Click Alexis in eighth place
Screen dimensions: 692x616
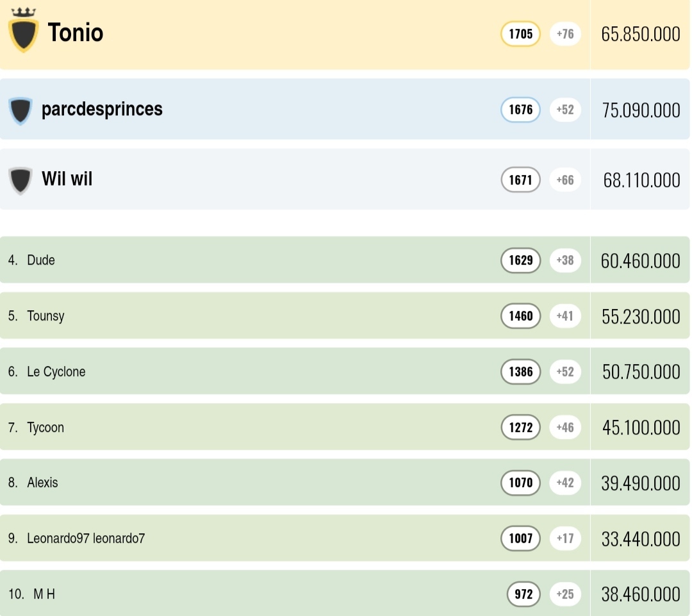[42, 483]
